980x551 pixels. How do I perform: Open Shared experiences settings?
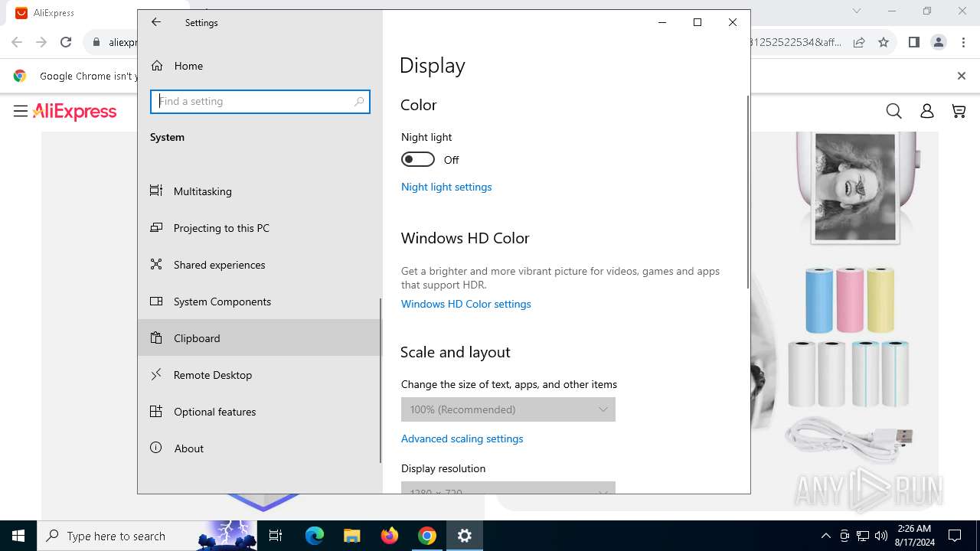tap(260, 265)
